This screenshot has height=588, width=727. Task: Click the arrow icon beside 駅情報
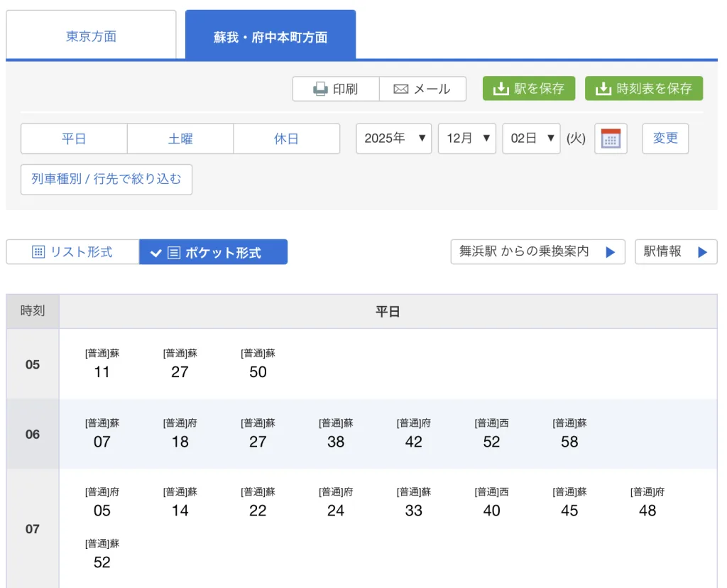click(702, 252)
